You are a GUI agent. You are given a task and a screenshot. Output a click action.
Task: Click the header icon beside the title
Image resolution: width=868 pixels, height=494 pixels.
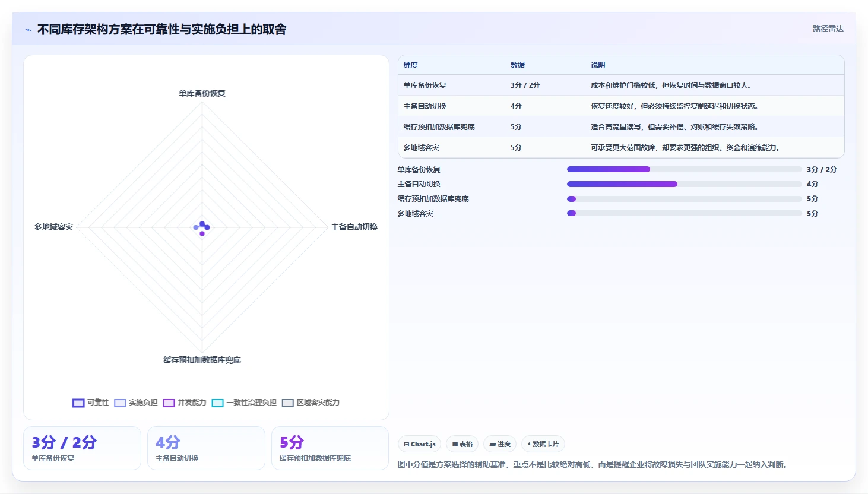[28, 30]
